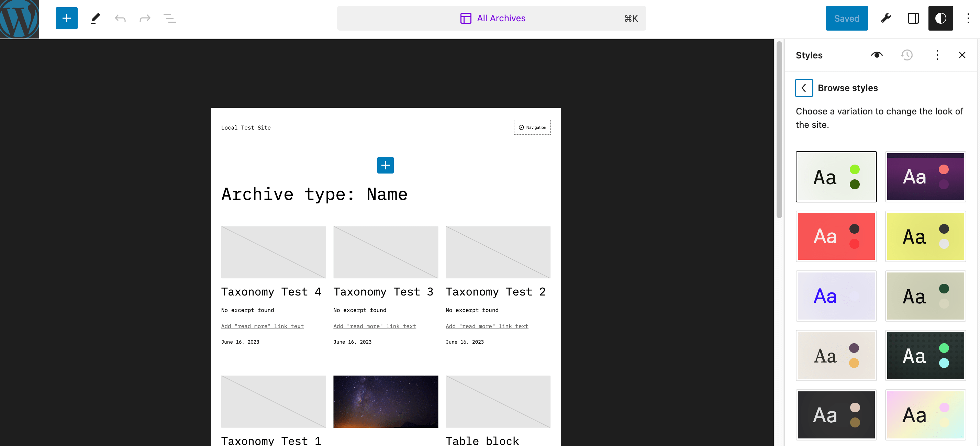980x446 pixels.
Task: Click No excerpt found under Taxonomy Test 2
Action: (x=472, y=310)
